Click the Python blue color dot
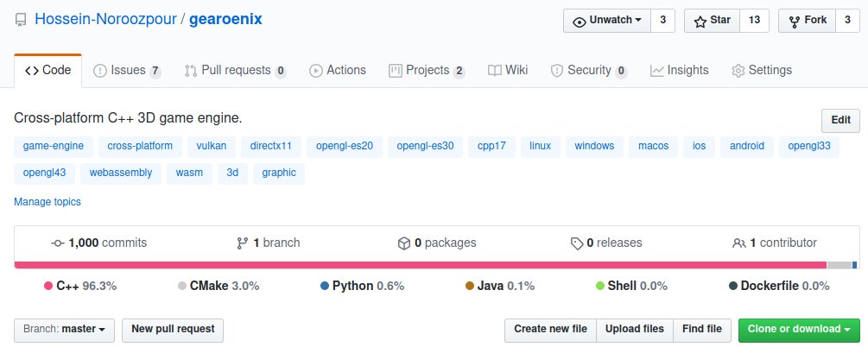868x347 pixels. click(325, 287)
